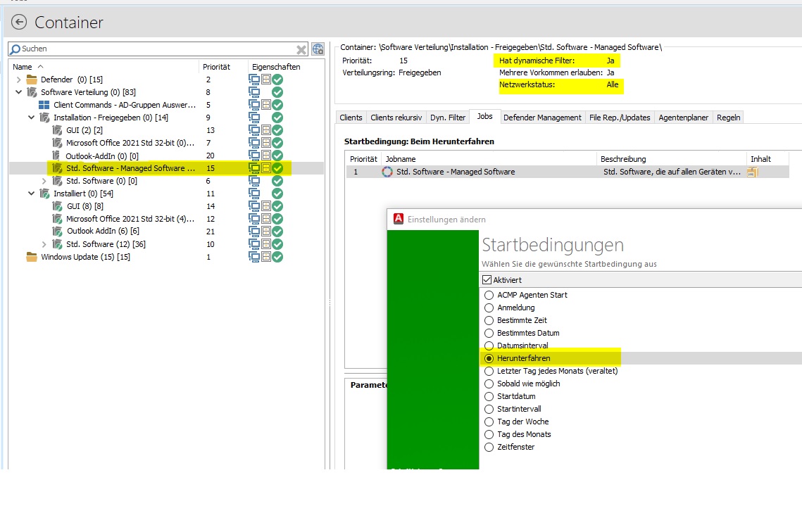Collapse Installation - Freigegeben node

tap(31, 118)
